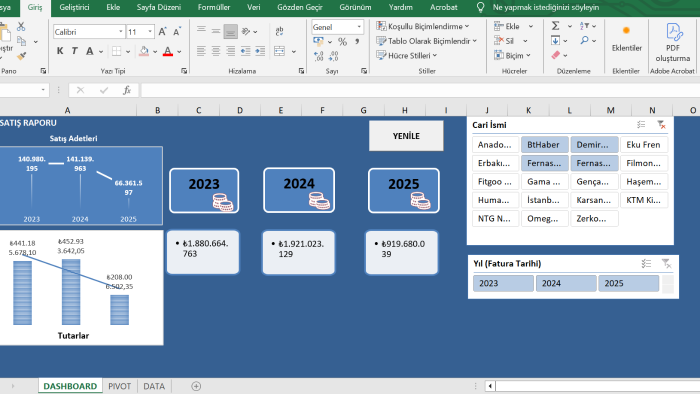Toggle Bold (K) formatting

click(60, 51)
